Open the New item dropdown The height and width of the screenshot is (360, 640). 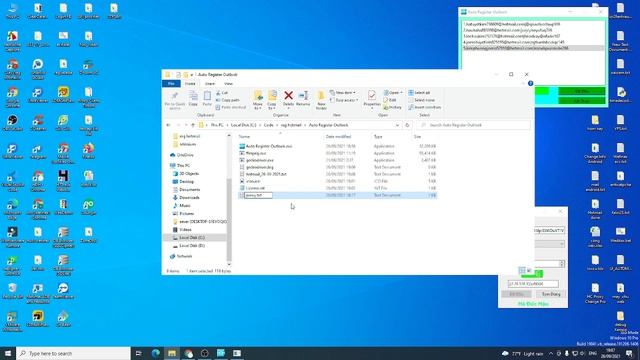click(x=343, y=93)
